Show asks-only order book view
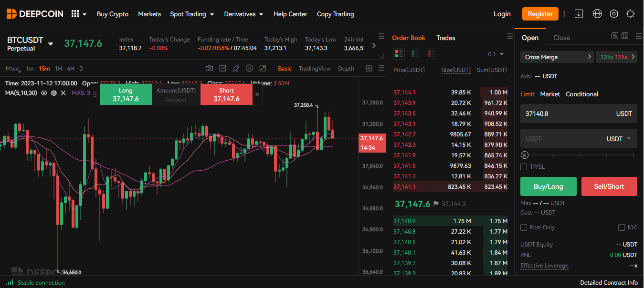644x288 pixels. 431,53
